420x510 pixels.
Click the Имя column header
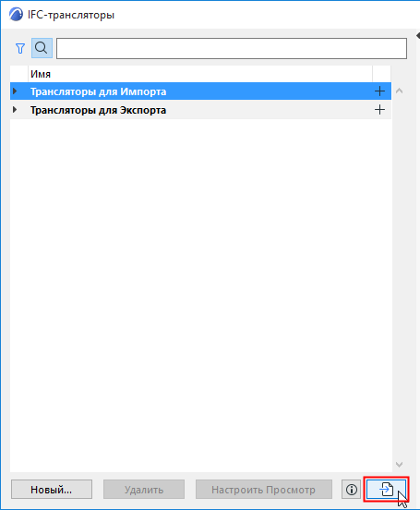[x=200, y=74]
